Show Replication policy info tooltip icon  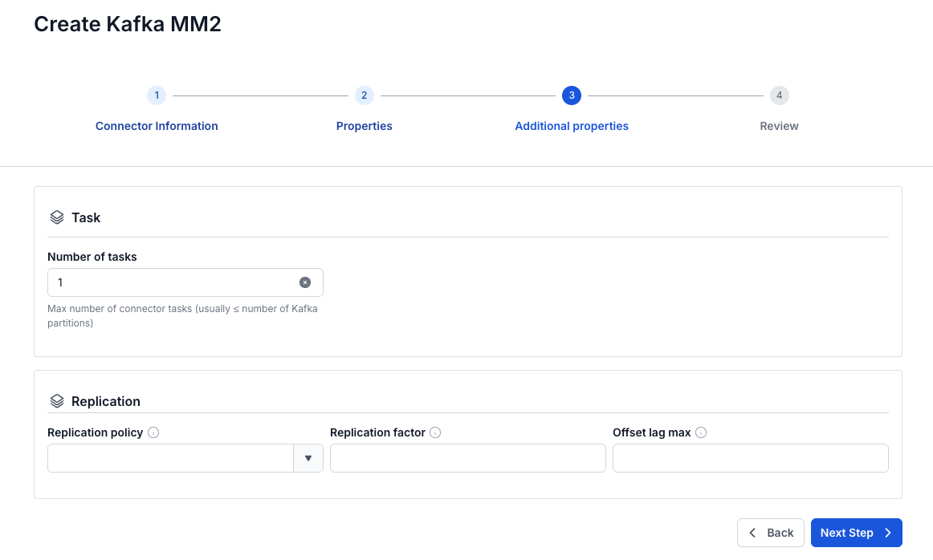tap(153, 432)
